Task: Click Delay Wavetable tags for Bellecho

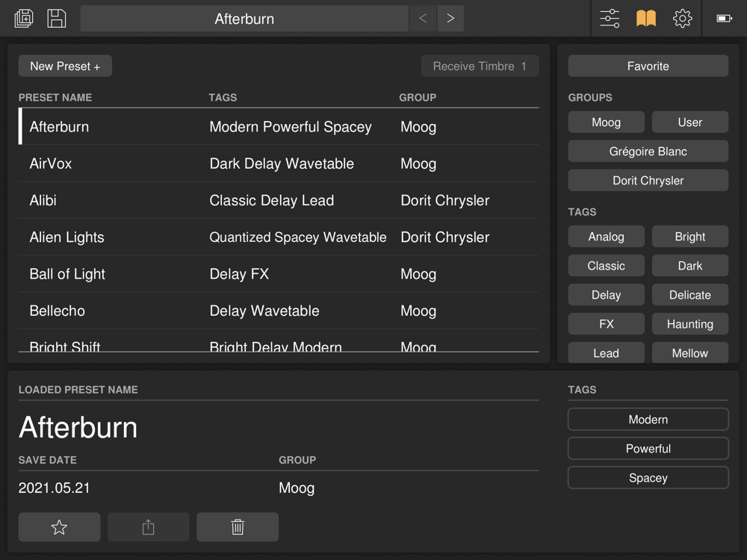Action: click(x=264, y=311)
